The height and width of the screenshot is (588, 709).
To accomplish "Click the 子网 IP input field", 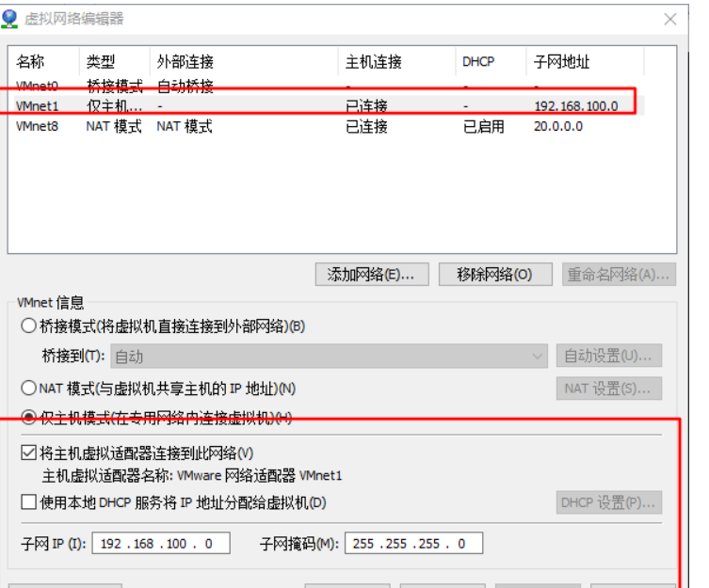I will click(x=161, y=543).
